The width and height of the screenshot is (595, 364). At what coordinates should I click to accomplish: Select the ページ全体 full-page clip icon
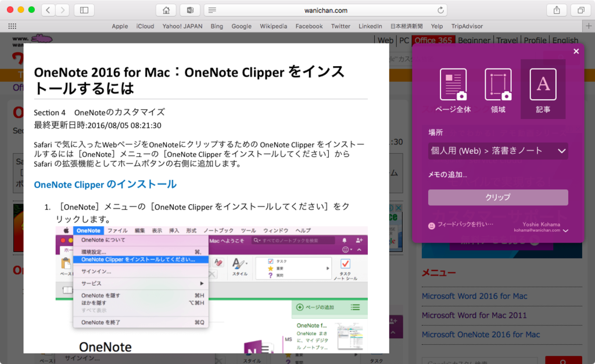pyautogui.click(x=453, y=84)
